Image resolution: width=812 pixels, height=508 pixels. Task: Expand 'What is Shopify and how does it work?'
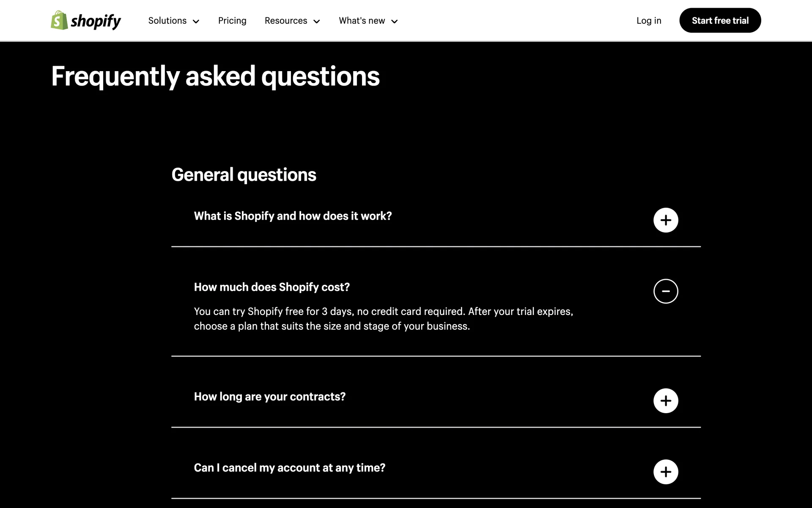pyautogui.click(x=293, y=216)
